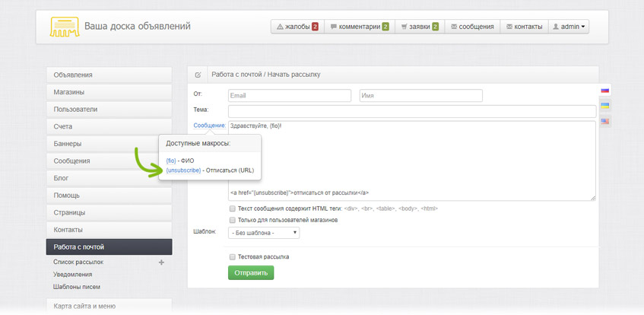Focus the sender Email input field
Viewport: 644px width, 315px height.
290,95
